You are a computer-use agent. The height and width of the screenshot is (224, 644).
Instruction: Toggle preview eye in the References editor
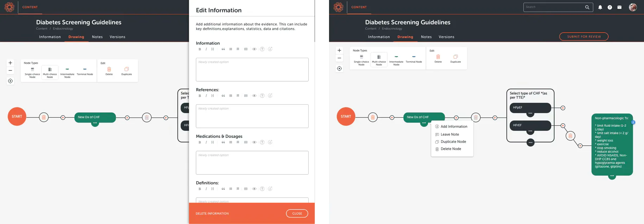pos(254,96)
